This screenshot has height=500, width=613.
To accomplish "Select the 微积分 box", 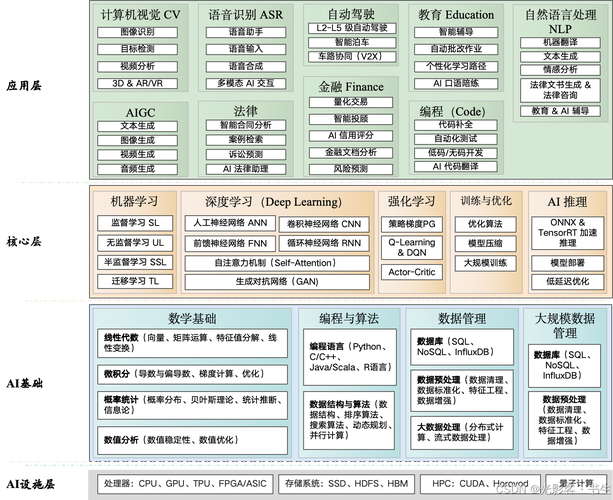I will [x=192, y=374].
